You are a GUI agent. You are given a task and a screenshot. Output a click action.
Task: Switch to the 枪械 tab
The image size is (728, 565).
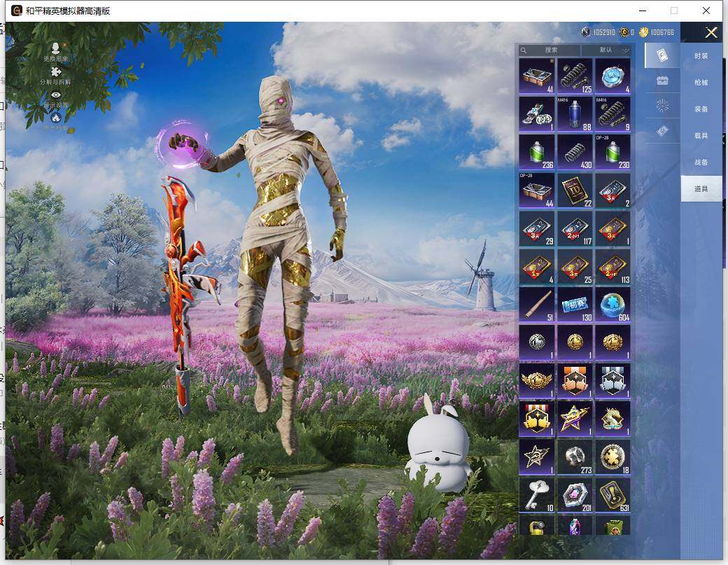click(x=701, y=83)
